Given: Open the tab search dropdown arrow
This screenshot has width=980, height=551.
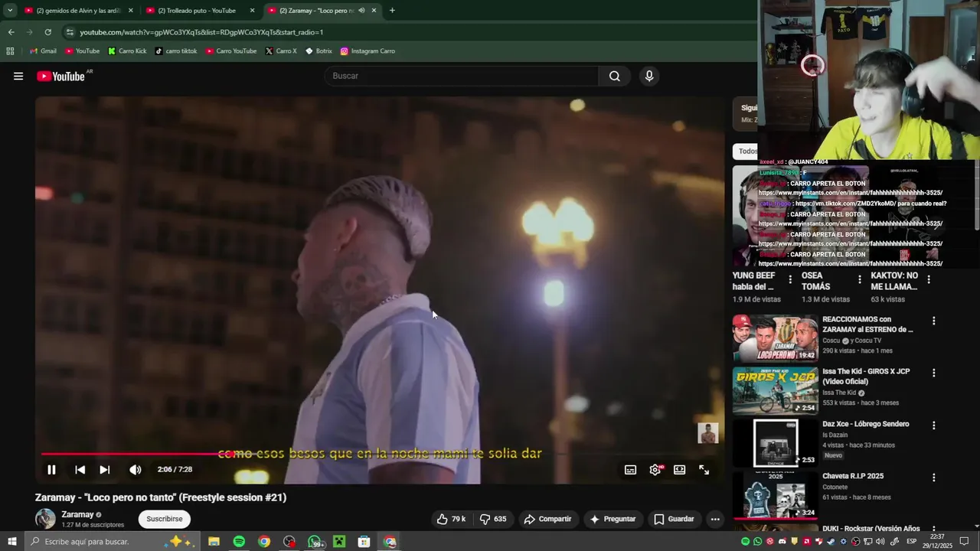Looking at the screenshot, I should pyautogui.click(x=10, y=11).
